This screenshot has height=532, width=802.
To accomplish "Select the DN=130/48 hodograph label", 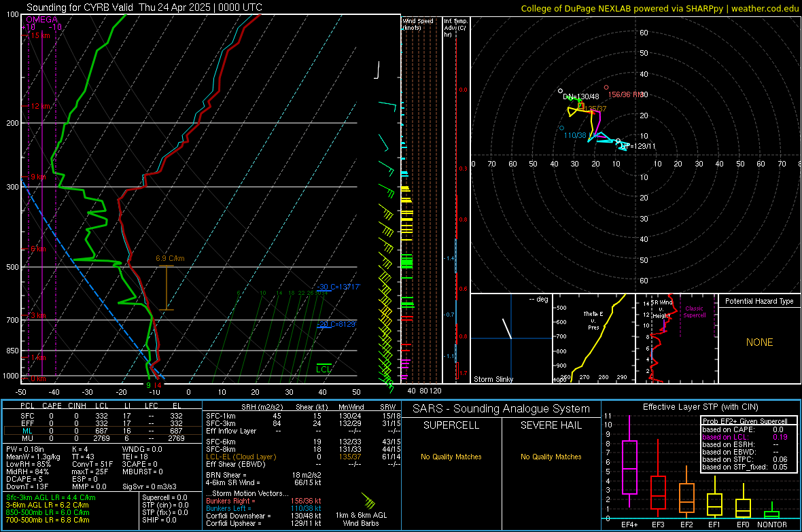I will (580, 96).
